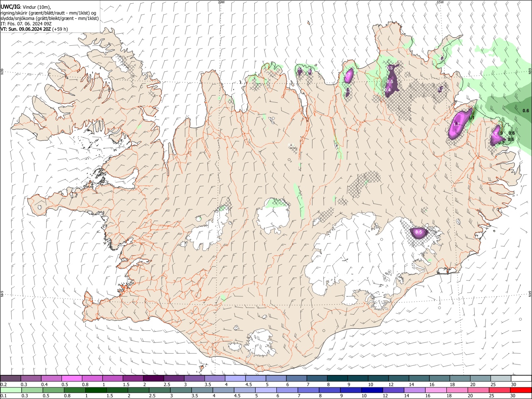This screenshot has height=399, width=532.
Task: Choose the snow scale swatch starting at 6
Action: coord(297,379)
